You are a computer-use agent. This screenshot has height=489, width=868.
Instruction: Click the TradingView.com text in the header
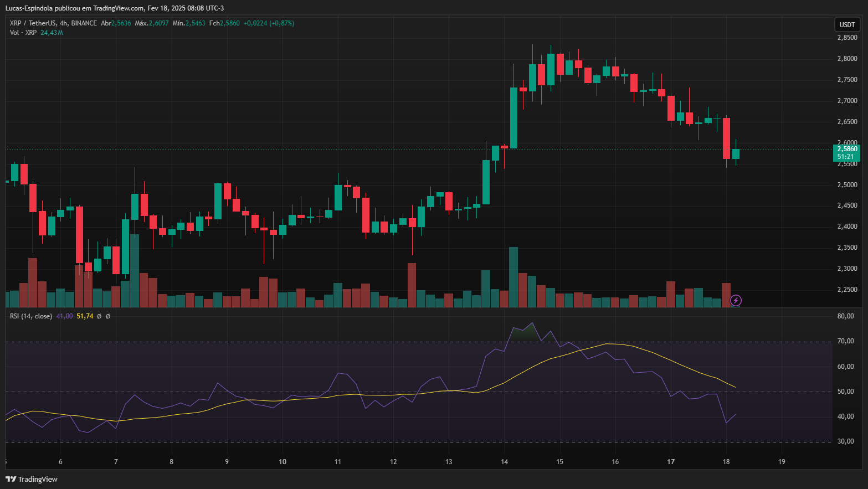pyautogui.click(x=119, y=8)
